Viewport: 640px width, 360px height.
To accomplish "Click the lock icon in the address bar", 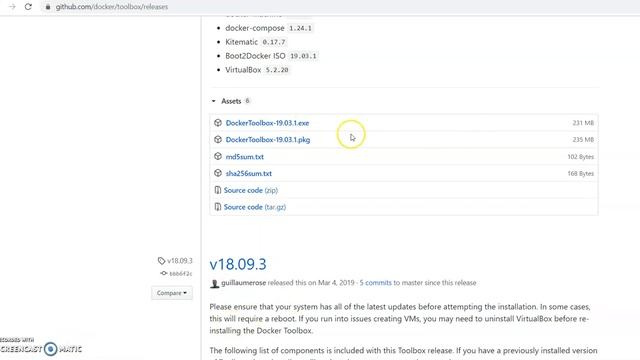I will (x=48, y=7).
